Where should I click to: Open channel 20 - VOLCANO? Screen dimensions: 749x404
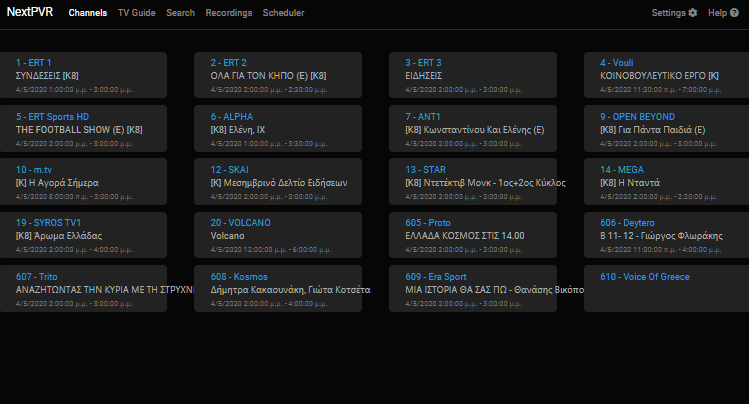pos(241,223)
